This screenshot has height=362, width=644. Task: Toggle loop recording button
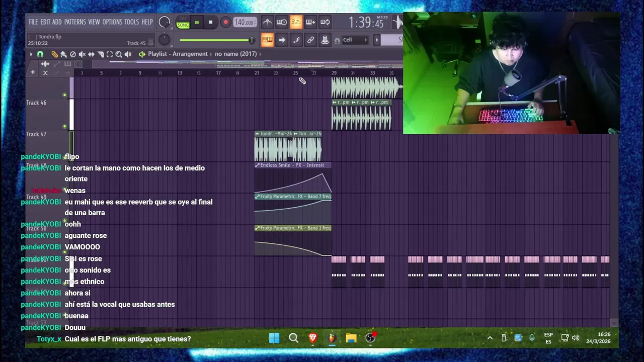(x=325, y=22)
